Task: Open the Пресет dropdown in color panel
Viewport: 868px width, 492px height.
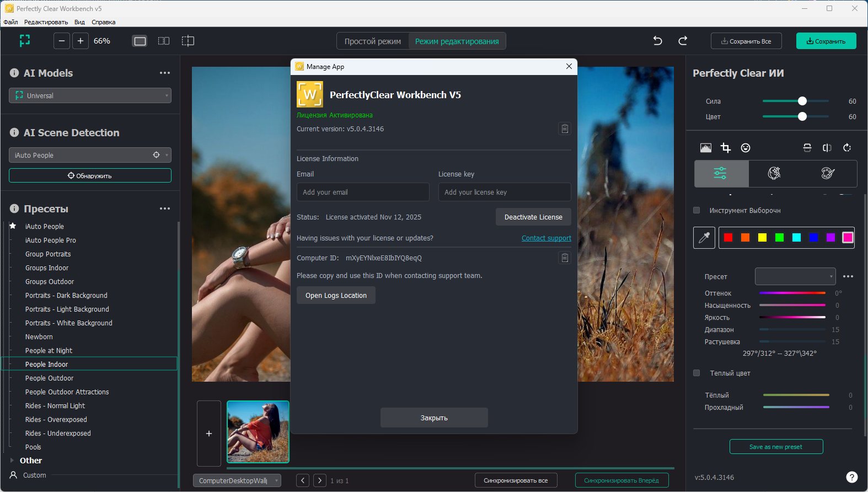Action: (x=795, y=276)
